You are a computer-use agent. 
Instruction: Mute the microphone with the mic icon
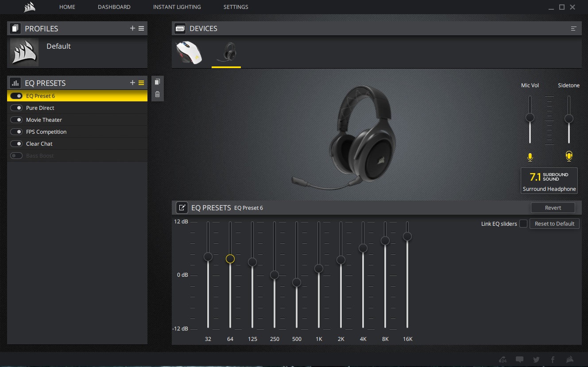pyautogui.click(x=530, y=157)
